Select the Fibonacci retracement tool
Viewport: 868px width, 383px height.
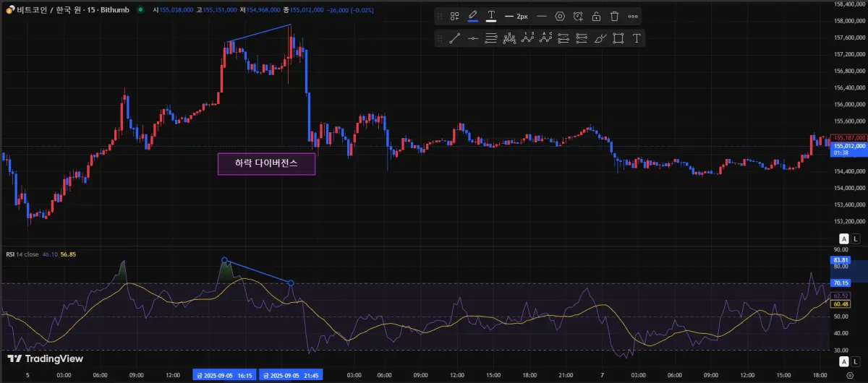point(491,38)
